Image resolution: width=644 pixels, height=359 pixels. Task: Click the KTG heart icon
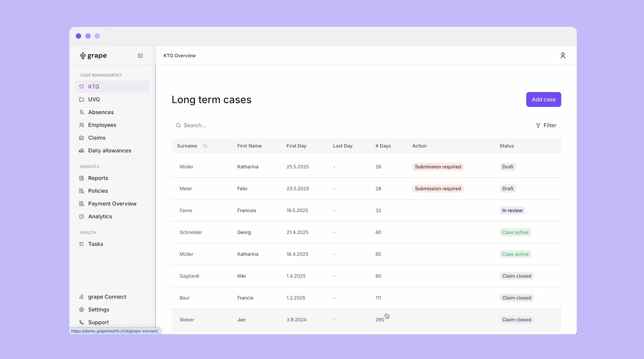click(82, 86)
